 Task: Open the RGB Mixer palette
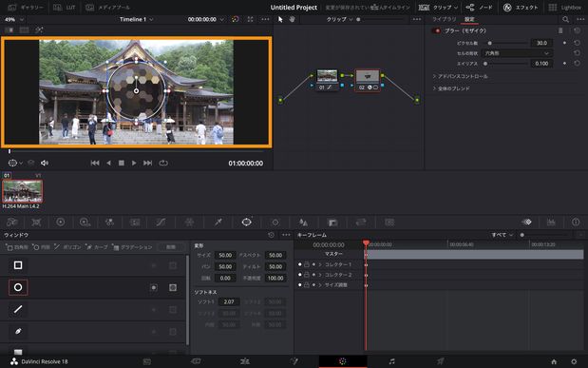click(109, 223)
